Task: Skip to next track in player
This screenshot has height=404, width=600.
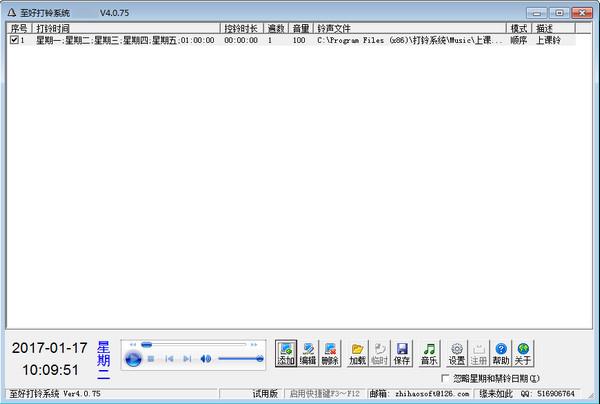Action: 187,358
